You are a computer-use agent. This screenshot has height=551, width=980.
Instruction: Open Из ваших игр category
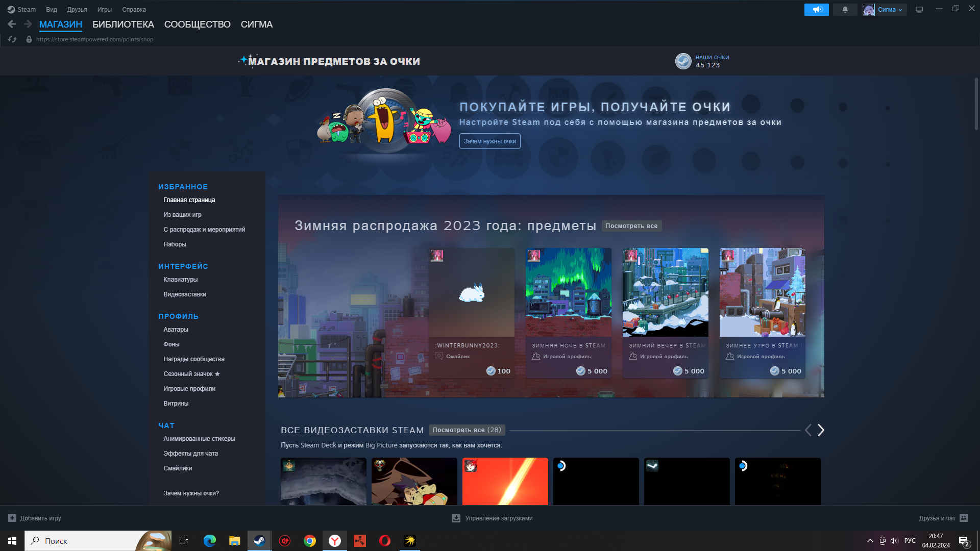[x=182, y=215]
